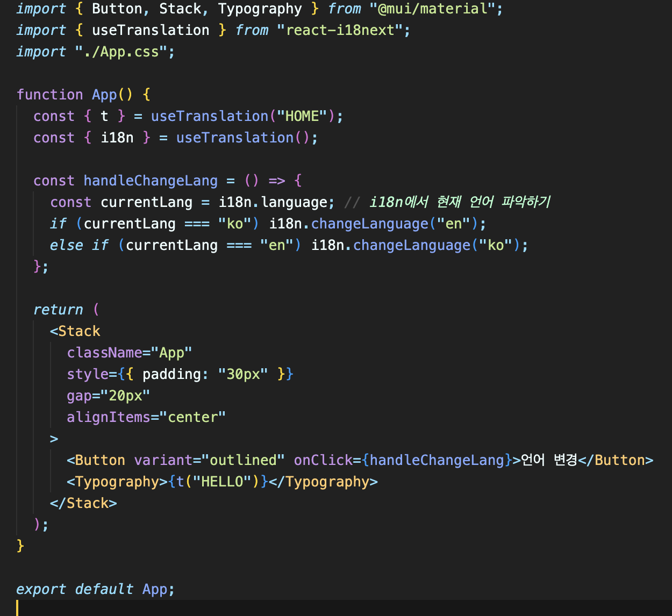Click the closing </Button> tag
The height and width of the screenshot is (616, 672).
[616, 460]
